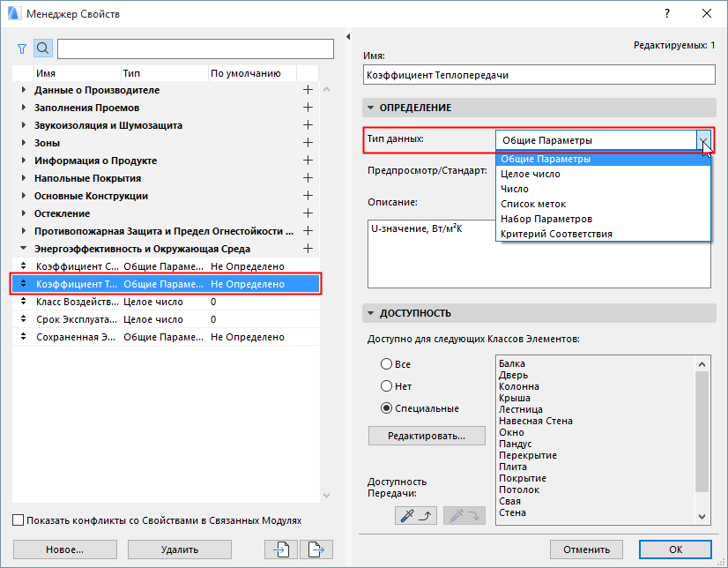Viewport: 728px width, 568px height.
Task: Select Навесная Стена in classes list
Action: [535, 421]
